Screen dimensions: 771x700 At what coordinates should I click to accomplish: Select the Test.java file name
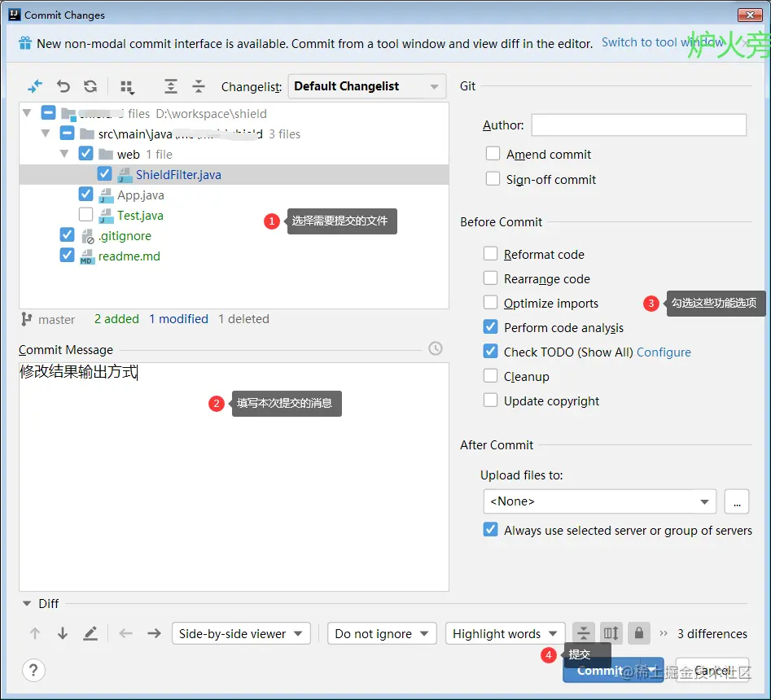coord(140,216)
